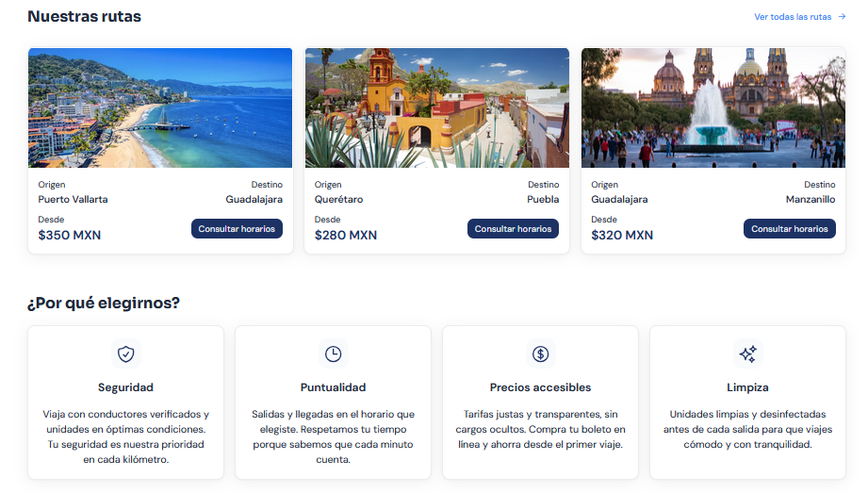Click Consultar horarios for Querétaro to Puebla
The height and width of the screenshot is (493, 868).
(513, 229)
